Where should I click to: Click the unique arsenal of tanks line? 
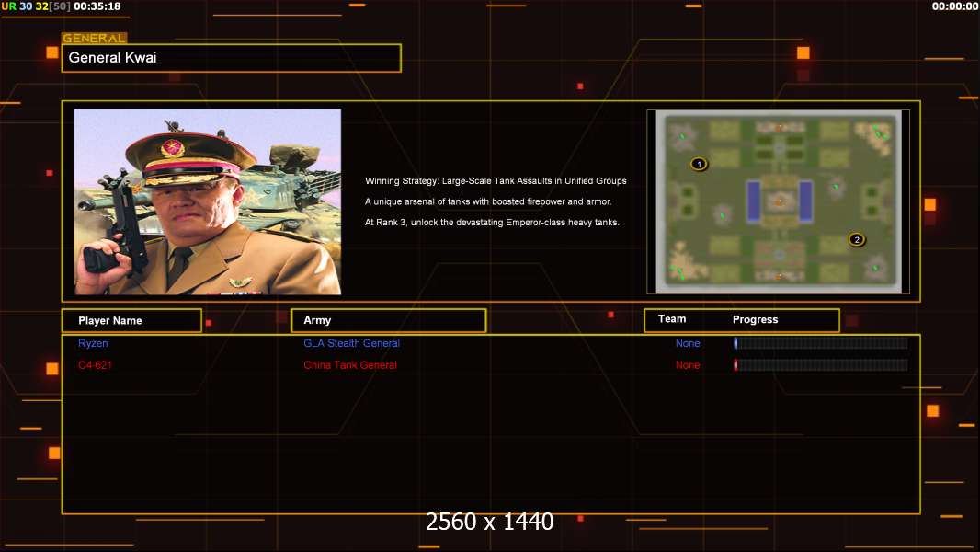488,201
